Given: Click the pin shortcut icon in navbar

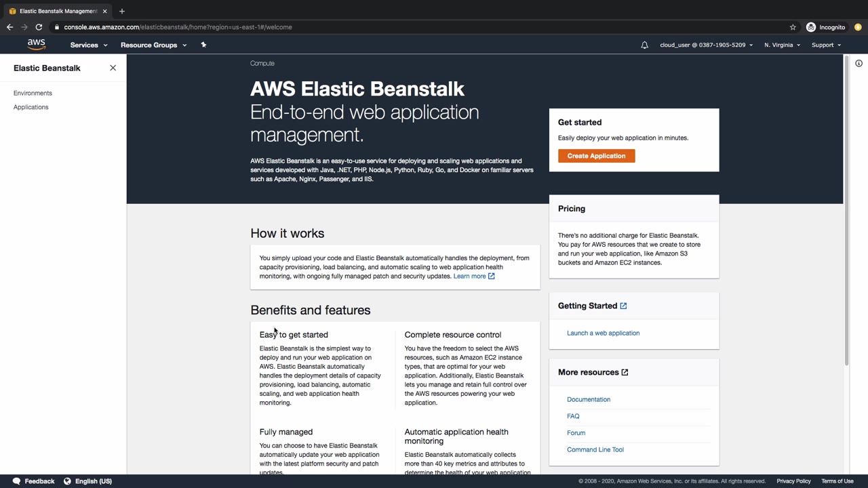Looking at the screenshot, I should pyautogui.click(x=203, y=45).
